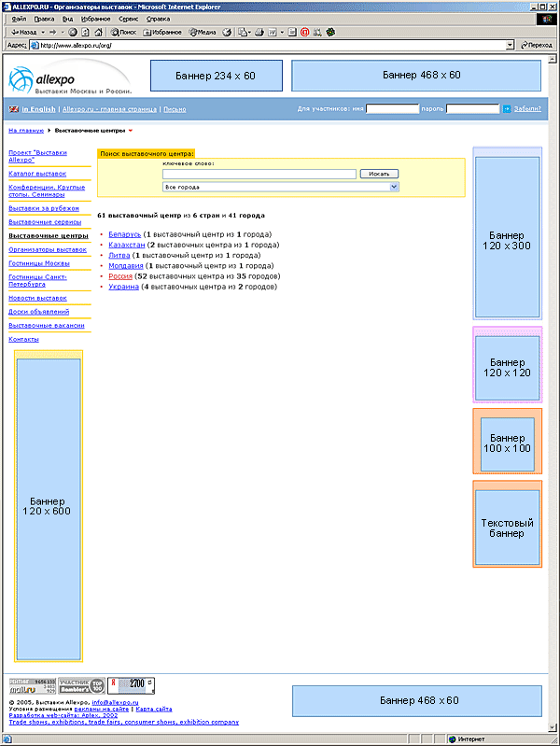Screen dimensions: 560x746
Task: Click the login arrow button beside password
Action: pos(507,109)
